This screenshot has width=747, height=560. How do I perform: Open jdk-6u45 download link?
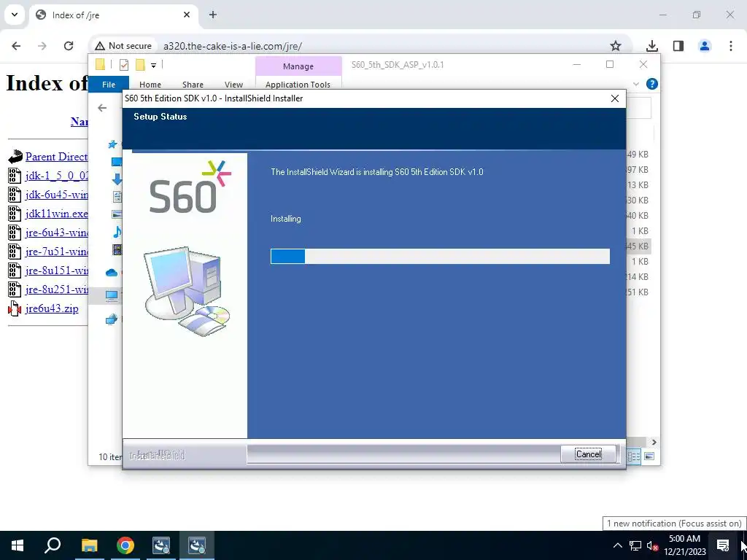click(56, 195)
